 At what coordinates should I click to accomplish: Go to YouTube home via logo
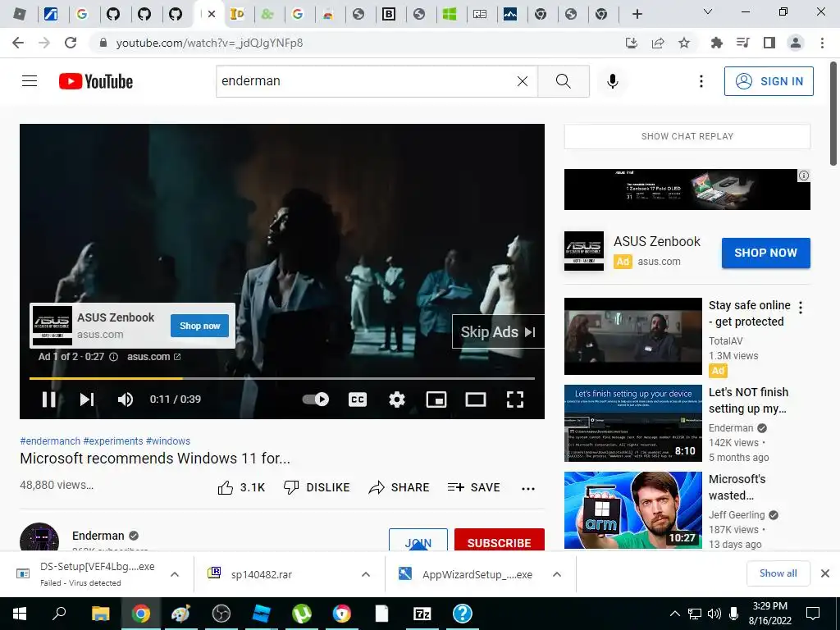[96, 81]
